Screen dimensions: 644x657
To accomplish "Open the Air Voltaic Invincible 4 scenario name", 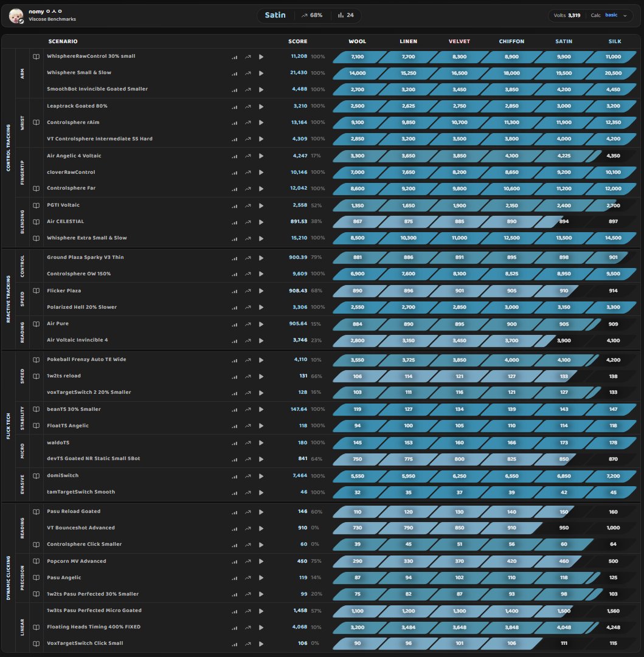I will point(77,340).
